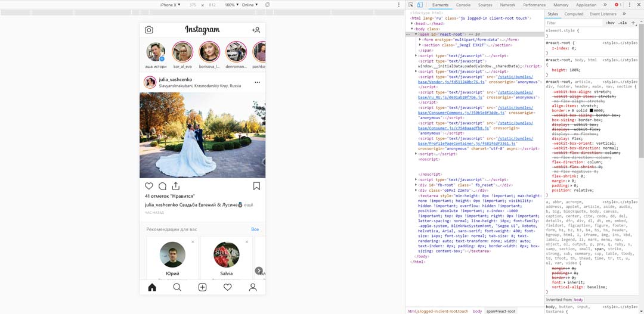This screenshot has width=644, height=314.
Task: Switch to the Performance tab
Action: [x=534, y=5]
